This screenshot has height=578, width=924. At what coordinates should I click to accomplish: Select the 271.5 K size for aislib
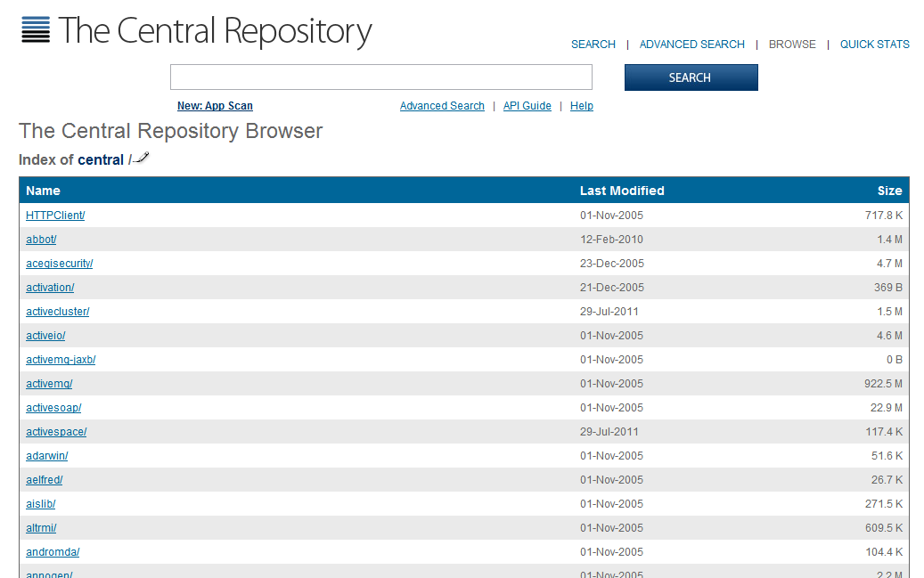pyautogui.click(x=884, y=504)
